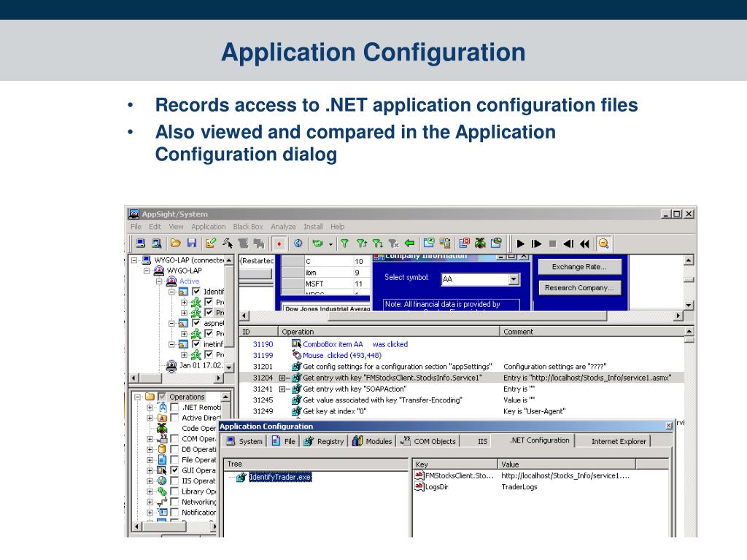This screenshot has height=560, width=747.
Task: Click the Comment column header
Action: pyautogui.click(x=592, y=332)
